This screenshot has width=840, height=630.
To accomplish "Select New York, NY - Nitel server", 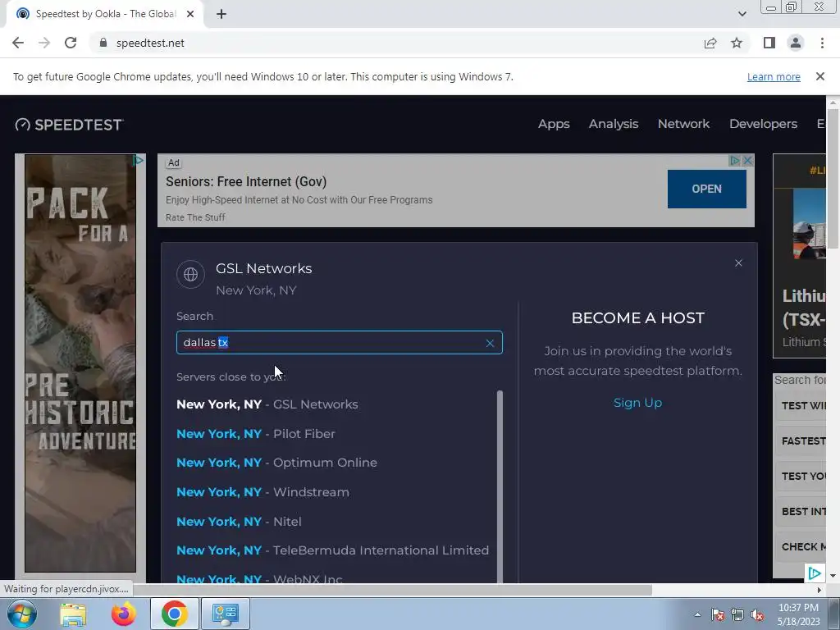I will coord(239,522).
